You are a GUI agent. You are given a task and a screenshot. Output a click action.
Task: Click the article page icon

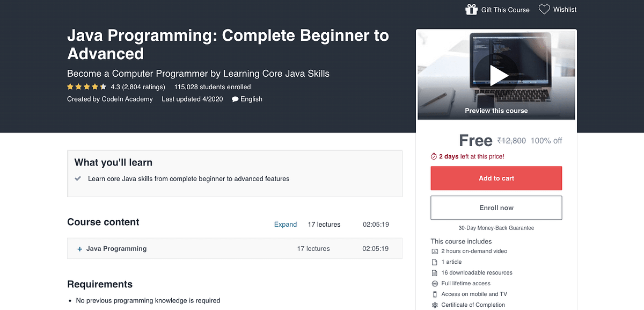coord(434,262)
